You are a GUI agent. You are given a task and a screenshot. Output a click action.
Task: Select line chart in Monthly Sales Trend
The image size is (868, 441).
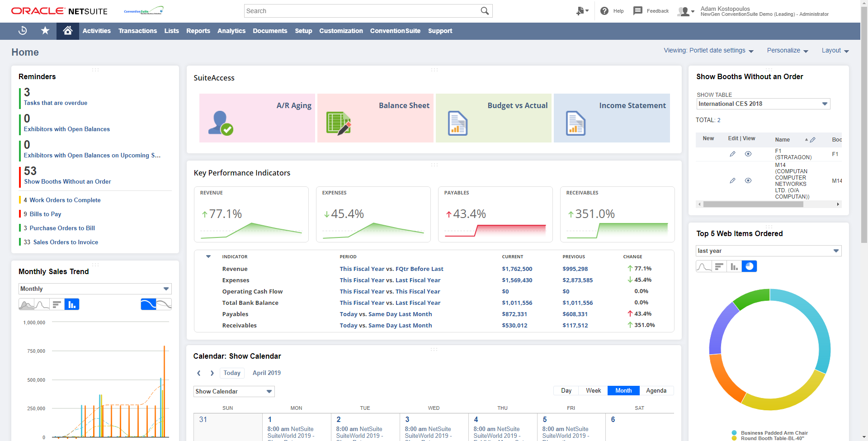42,304
